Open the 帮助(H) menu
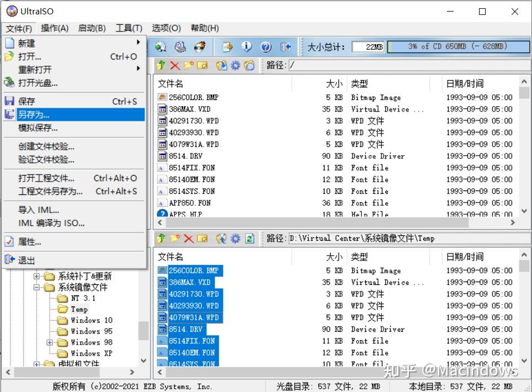The height and width of the screenshot is (392, 532). coord(205,28)
